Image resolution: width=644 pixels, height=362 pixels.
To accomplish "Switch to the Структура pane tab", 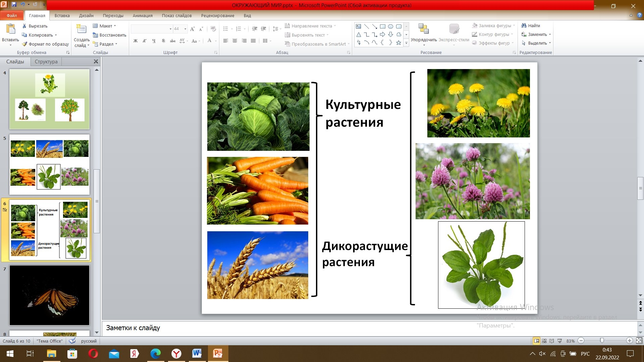I will (46, 62).
